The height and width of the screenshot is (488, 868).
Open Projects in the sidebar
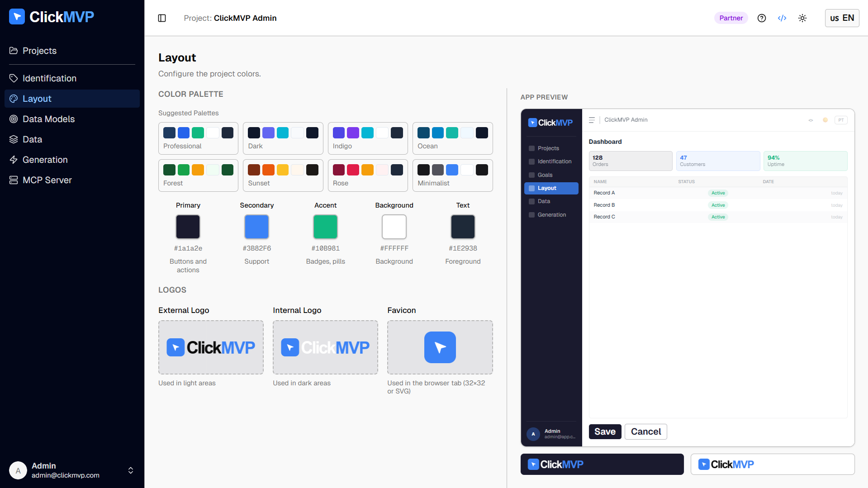tap(72, 51)
